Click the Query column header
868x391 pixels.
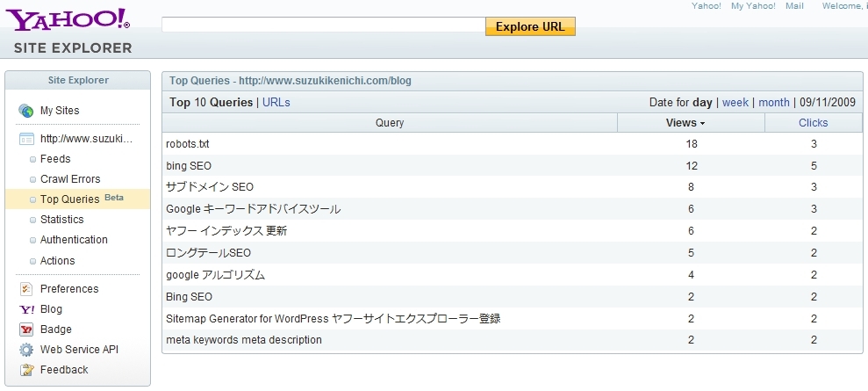click(390, 123)
